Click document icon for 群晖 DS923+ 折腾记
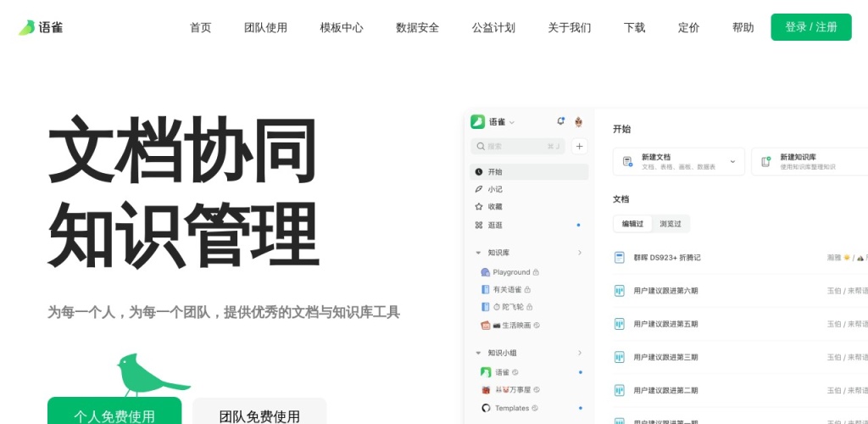Screen dimensions: 868x424 tap(619, 257)
